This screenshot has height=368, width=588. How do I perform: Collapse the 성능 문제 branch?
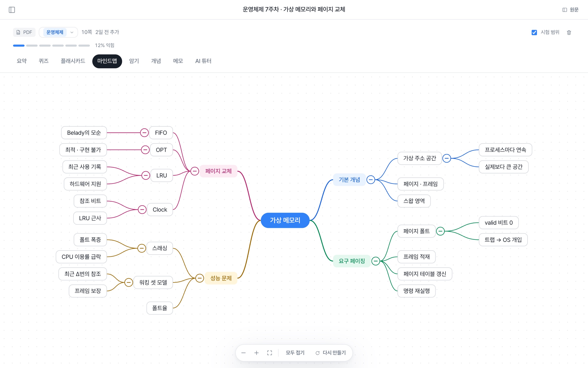point(199,278)
